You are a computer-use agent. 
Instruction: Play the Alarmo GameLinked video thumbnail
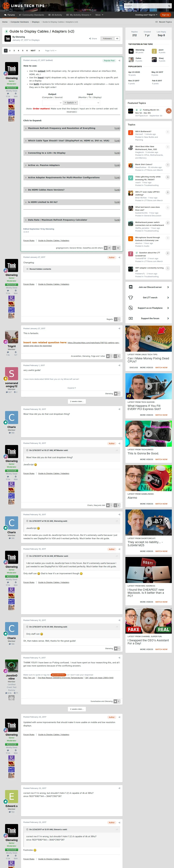click(149, 478)
